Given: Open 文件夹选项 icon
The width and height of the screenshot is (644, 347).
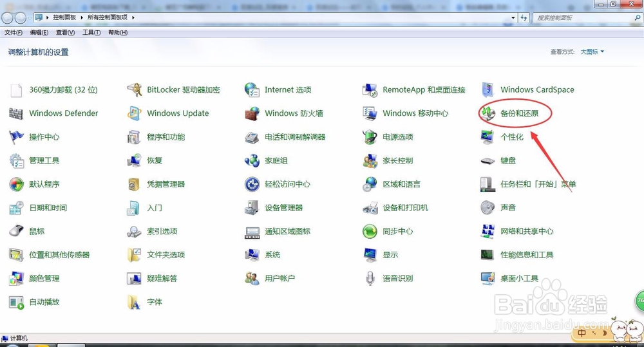Looking at the screenshot, I should point(135,255).
